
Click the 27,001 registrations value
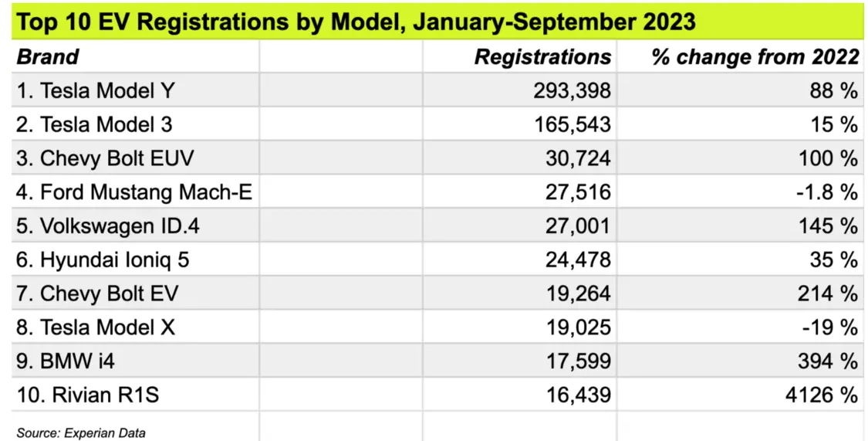point(578,226)
